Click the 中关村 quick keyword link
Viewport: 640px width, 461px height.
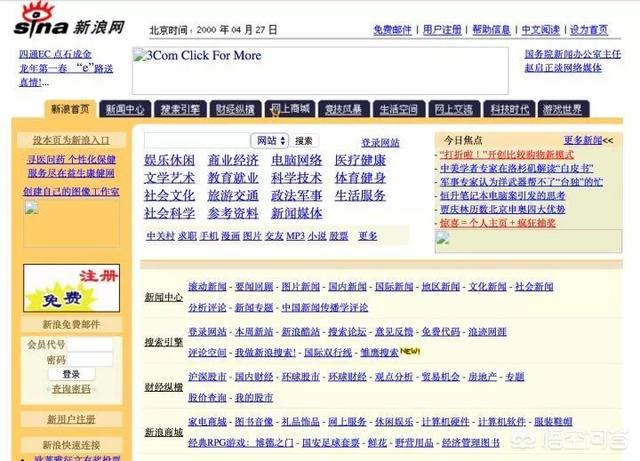(160, 236)
